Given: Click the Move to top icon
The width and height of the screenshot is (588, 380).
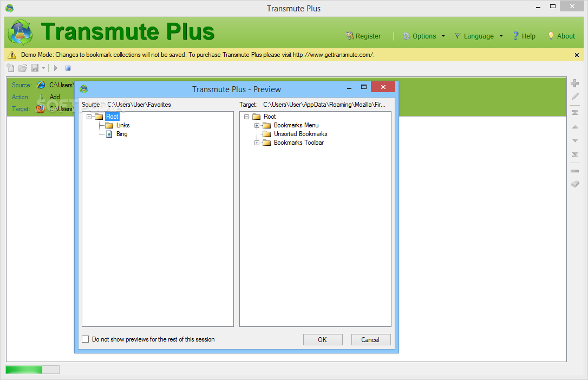Looking at the screenshot, I should pyautogui.click(x=575, y=113).
